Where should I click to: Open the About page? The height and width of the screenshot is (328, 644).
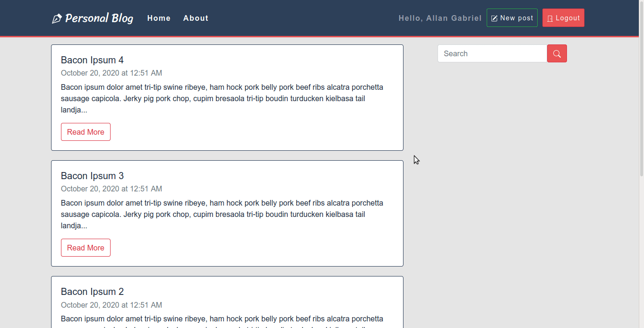196,18
